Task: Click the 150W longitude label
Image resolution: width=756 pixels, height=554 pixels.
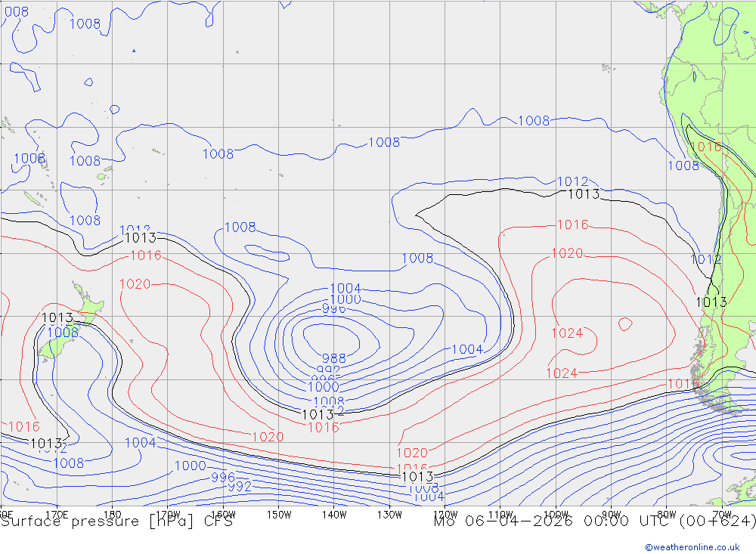Action: (x=279, y=515)
